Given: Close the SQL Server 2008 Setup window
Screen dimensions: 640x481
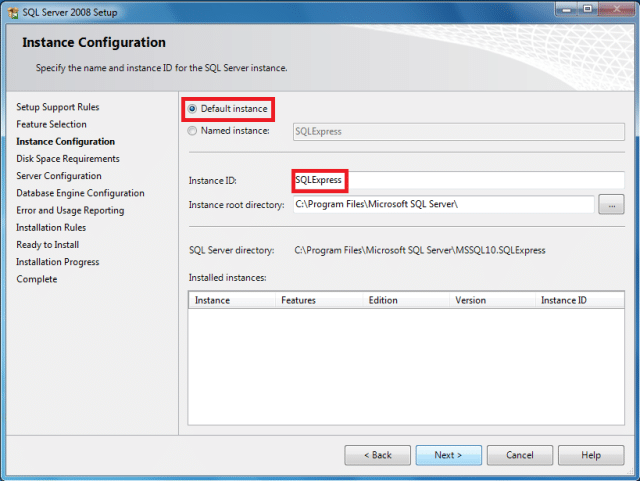Looking at the screenshot, I should click(x=616, y=9).
